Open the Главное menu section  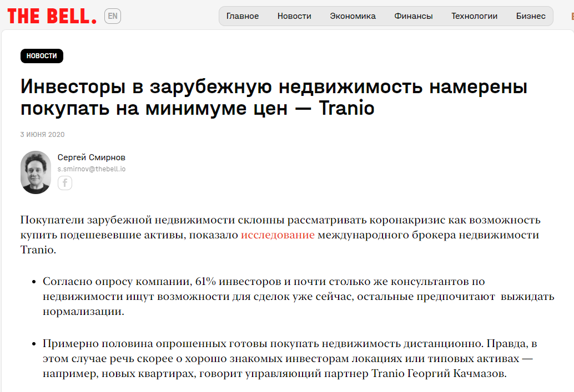(243, 16)
